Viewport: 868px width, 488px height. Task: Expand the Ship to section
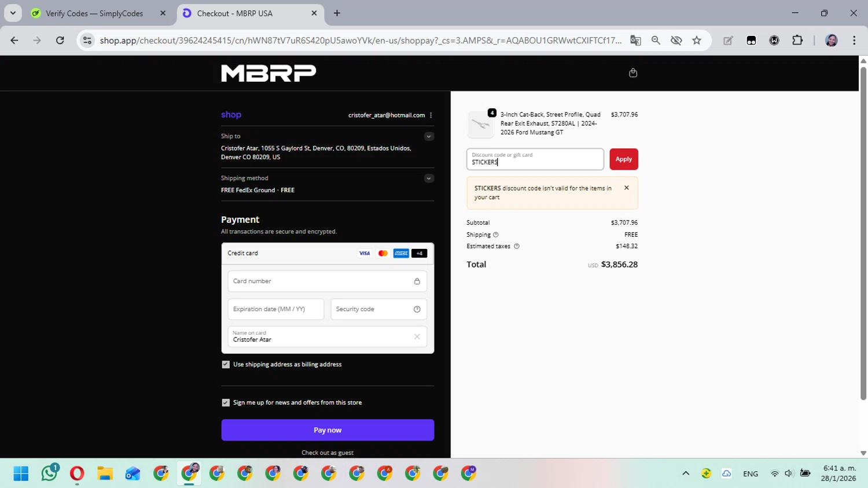click(x=429, y=137)
